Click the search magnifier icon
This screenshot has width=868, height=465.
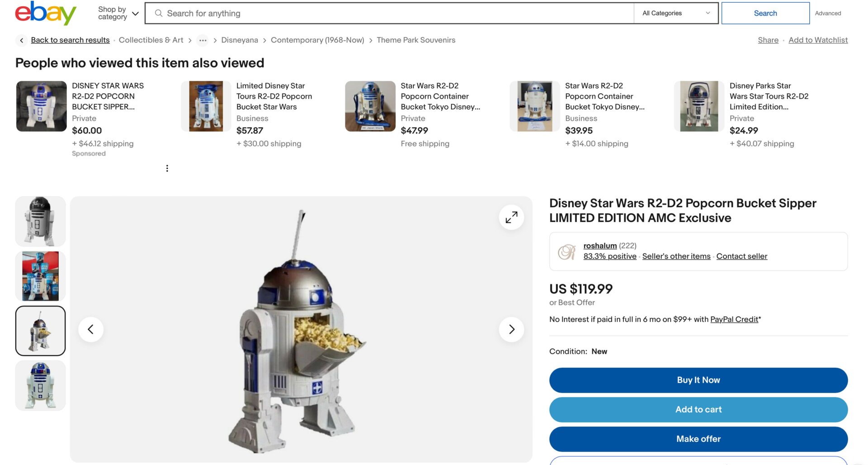click(158, 13)
